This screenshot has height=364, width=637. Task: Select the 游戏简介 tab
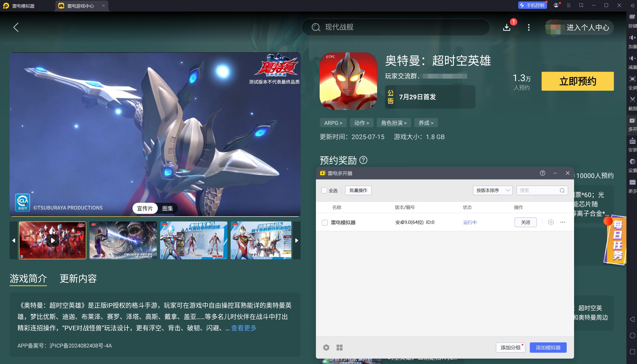[x=28, y=278]
